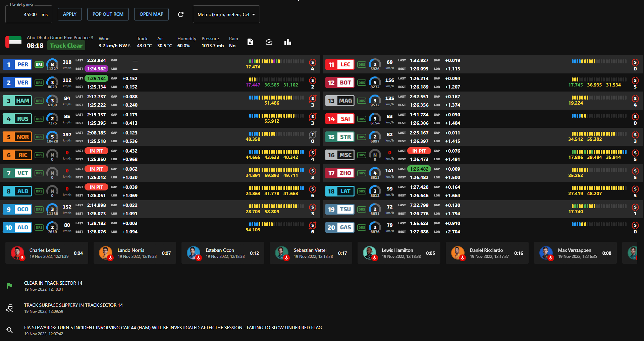The image size is (644, 341).
Task: Click the green flag icon for sector 14
Action: [9, 286]
